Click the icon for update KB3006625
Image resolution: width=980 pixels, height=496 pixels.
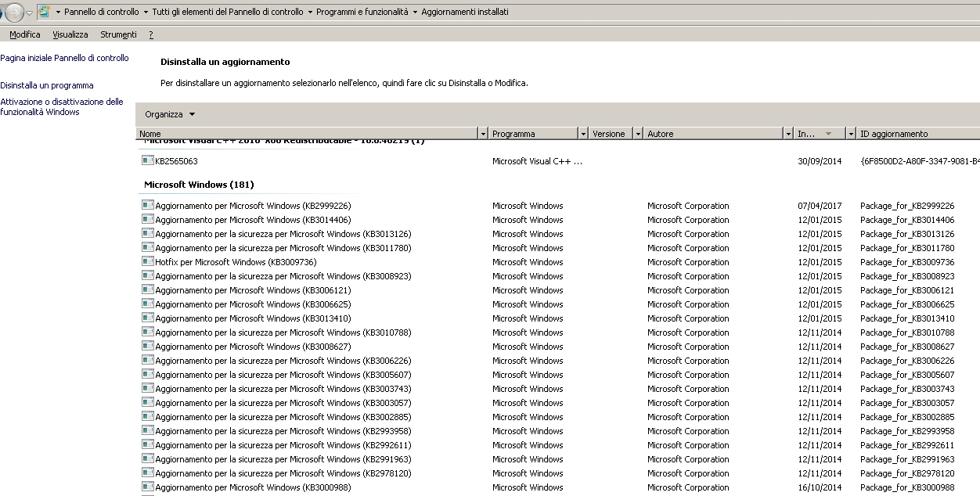pos(147,303)
